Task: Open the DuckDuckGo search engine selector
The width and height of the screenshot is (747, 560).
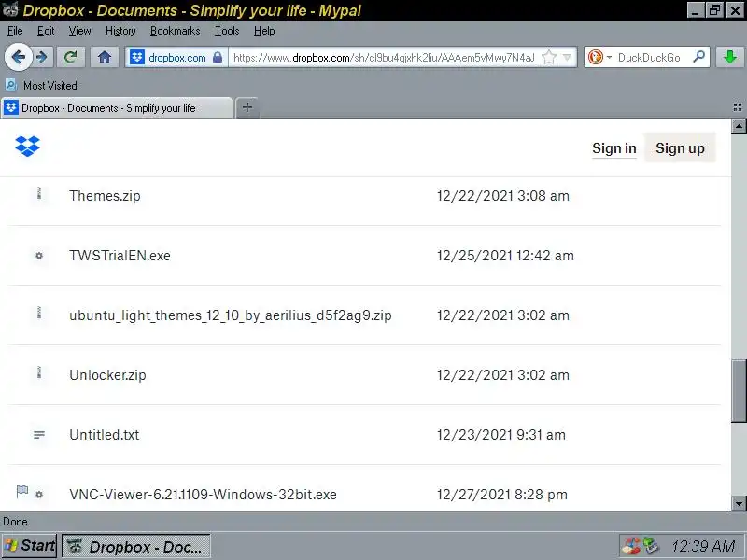Action: point(599,58)
